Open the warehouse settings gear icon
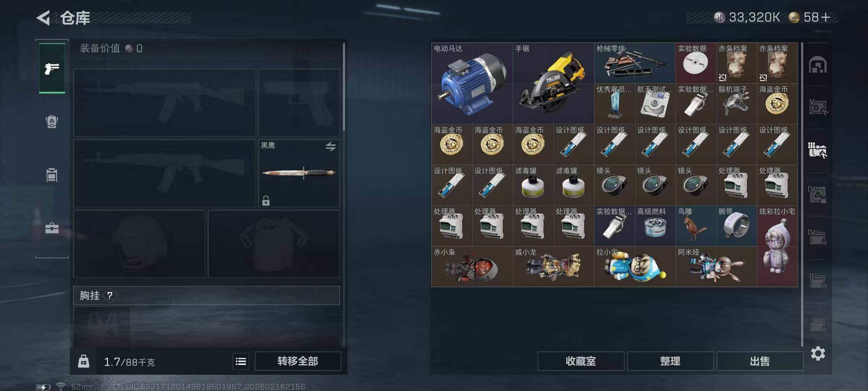Viewport: 868px width, 391px height. point(818,353)
